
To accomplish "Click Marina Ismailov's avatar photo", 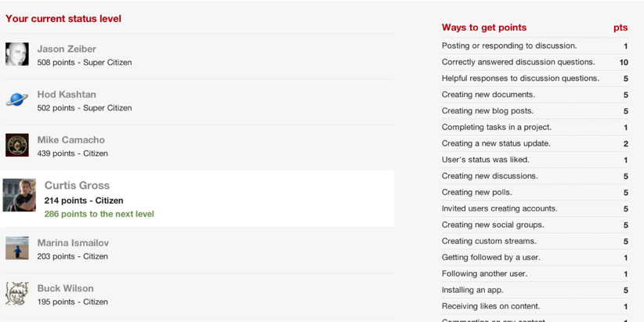I will pyautogui.click(x=17, y=248).
